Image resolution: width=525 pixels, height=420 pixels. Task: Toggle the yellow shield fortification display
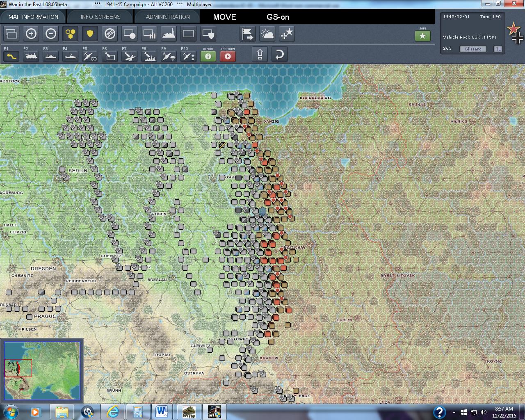coord(90,34)
